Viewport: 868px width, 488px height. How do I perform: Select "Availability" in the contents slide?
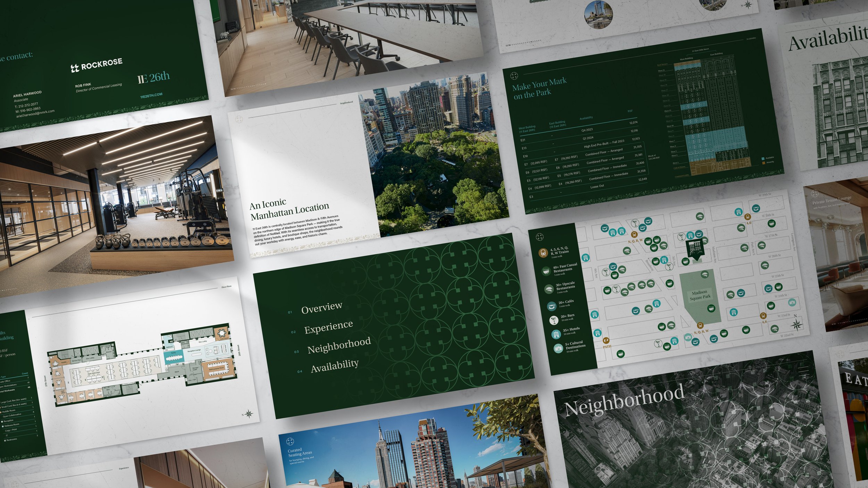click(x=335, y=366)
